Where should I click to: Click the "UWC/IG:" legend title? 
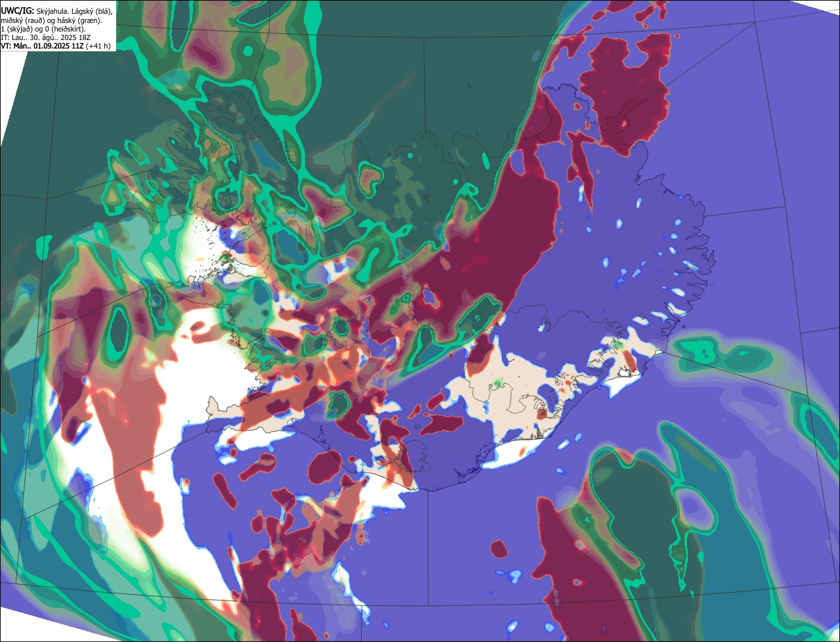(x=18, y=11)
